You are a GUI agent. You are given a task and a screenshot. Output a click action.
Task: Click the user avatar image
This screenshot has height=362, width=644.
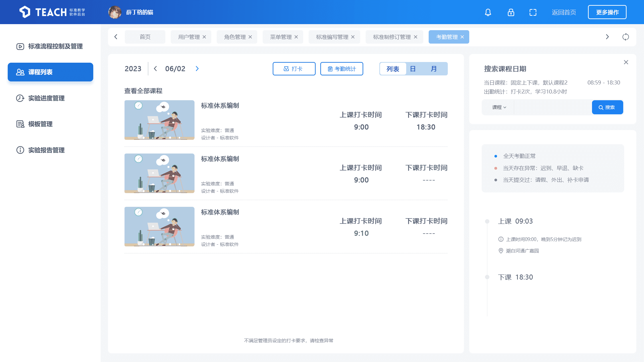click(115, 12)
